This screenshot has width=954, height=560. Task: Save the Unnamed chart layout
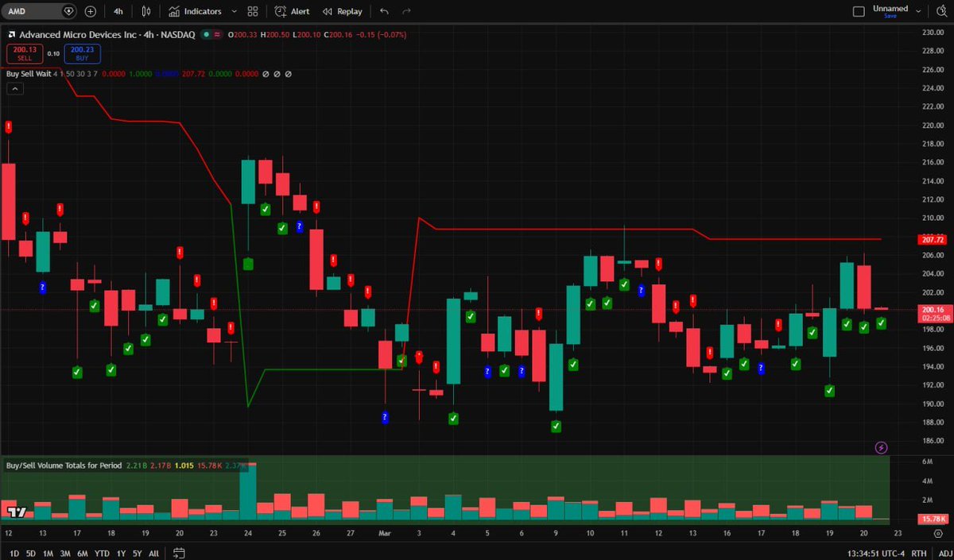pyautogui.click(x=890, y=16)
